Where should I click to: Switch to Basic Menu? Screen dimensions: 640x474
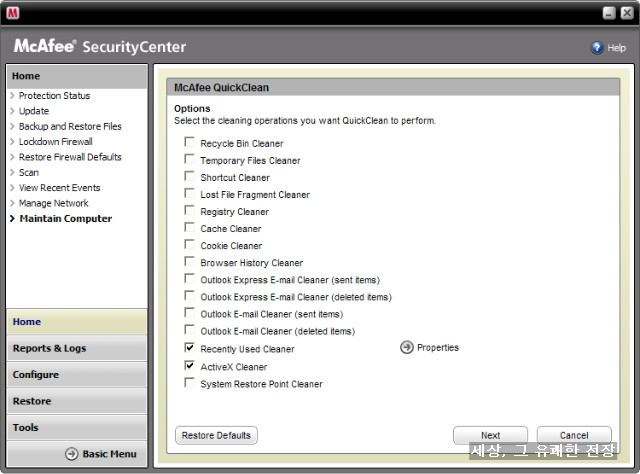pyautogui.click(x=109, y=454)
